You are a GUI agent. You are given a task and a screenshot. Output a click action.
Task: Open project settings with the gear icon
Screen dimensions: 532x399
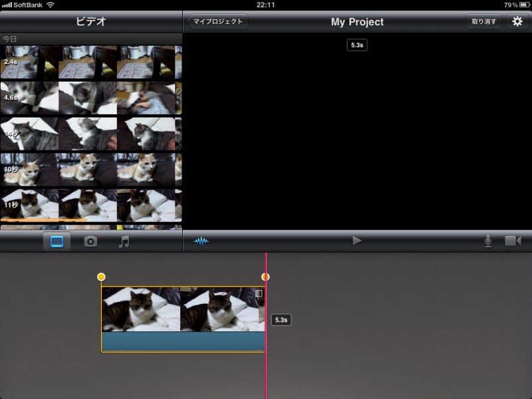[517, 21]
